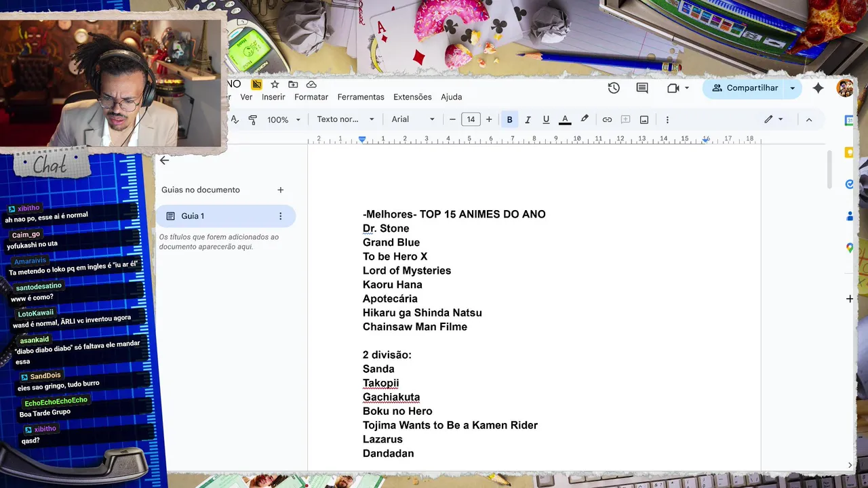This screenshot has width=868, height=488.
Task: Click the Chat overlay label
Action: [x=50, y=165]
